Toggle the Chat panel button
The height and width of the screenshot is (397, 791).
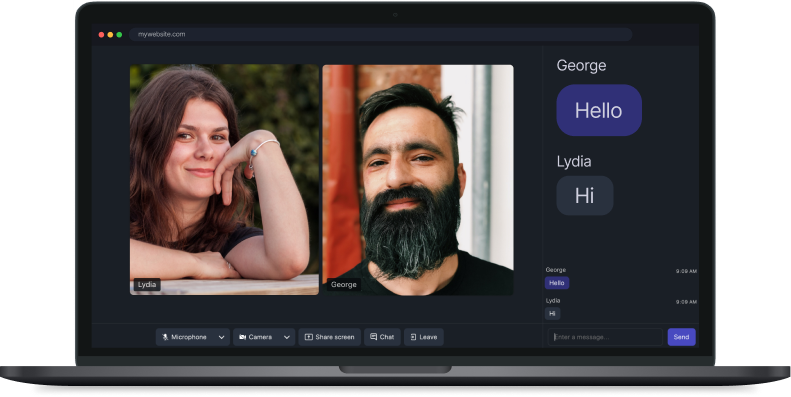point(382,337)
